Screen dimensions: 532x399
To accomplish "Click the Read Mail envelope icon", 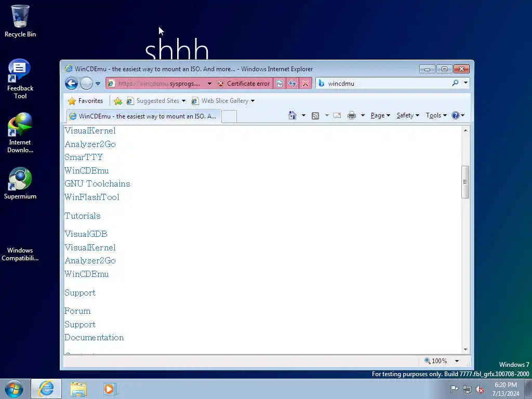I will (x=337, y=115).
